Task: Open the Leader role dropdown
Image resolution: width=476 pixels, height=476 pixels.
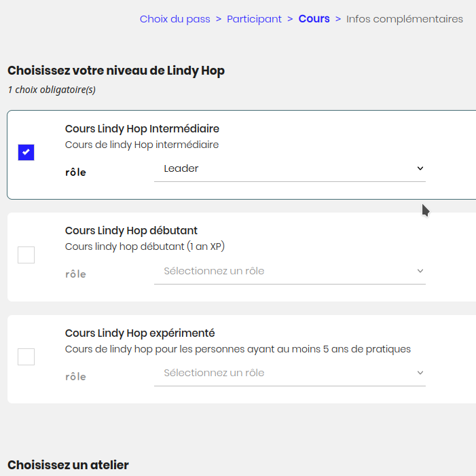Action: tap(289, 168)
